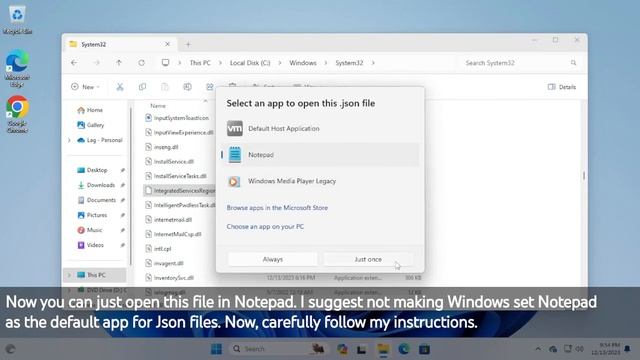The image size is (640, 360).
Task: Choose Default Host Application
Action: click(320, 129)
